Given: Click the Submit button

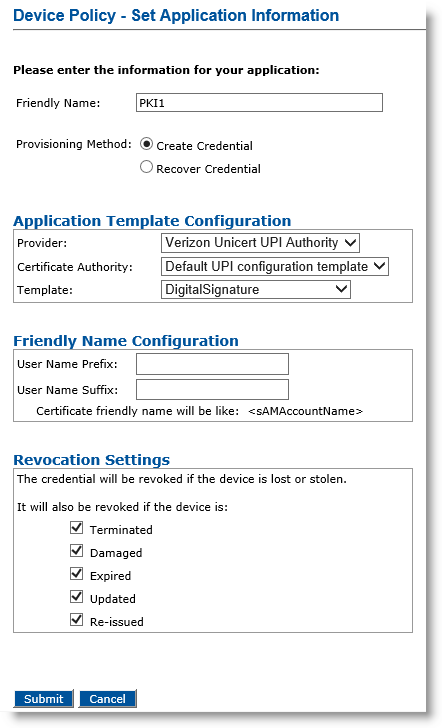Looking at the screenshot, I should (44, 699).
